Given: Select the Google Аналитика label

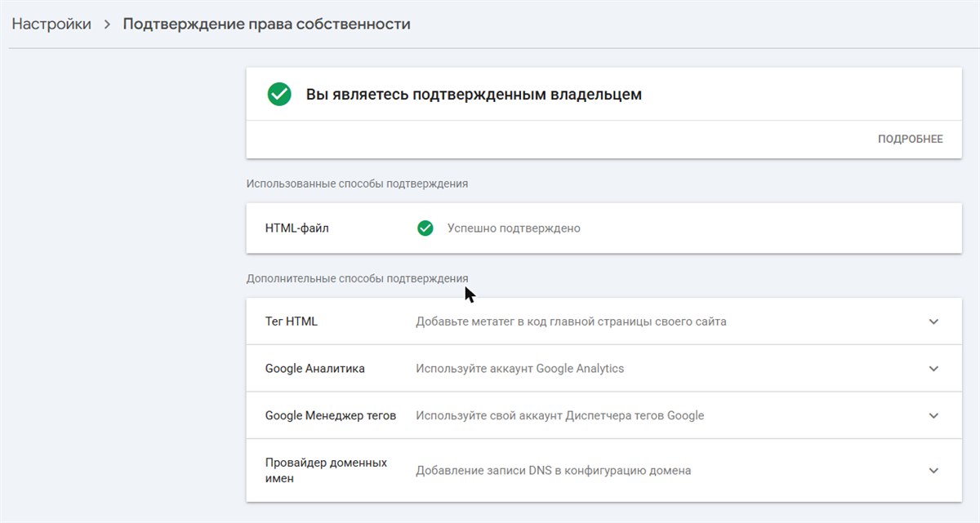Looking at the screenshot, I should (315, 369).
